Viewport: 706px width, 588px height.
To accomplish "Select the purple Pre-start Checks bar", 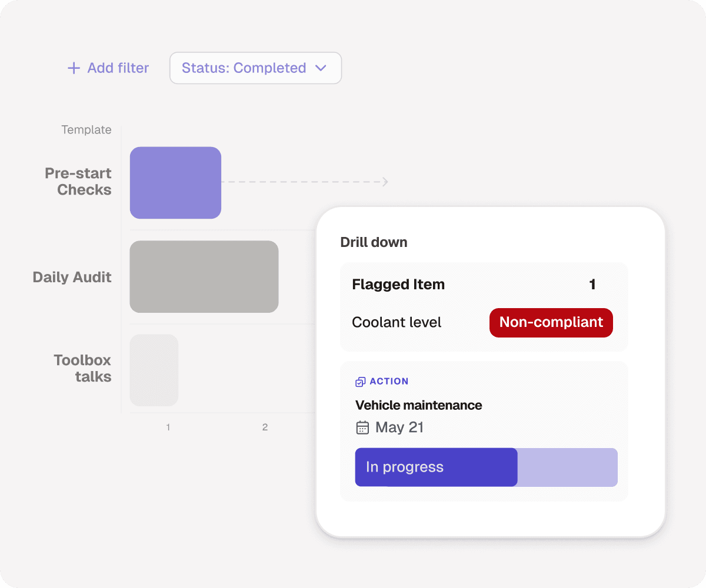I will point(175,183).
